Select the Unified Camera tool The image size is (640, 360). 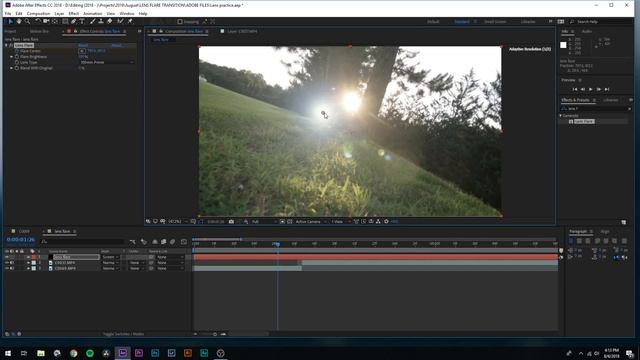click(46, 21)
